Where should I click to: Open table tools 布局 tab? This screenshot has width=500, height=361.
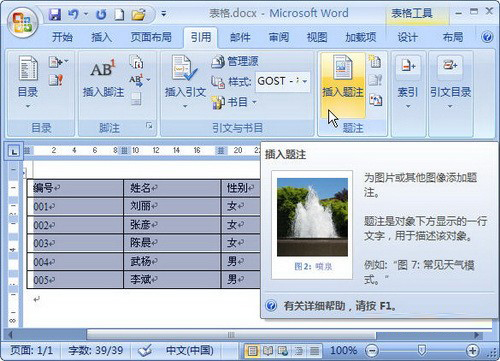453,37
